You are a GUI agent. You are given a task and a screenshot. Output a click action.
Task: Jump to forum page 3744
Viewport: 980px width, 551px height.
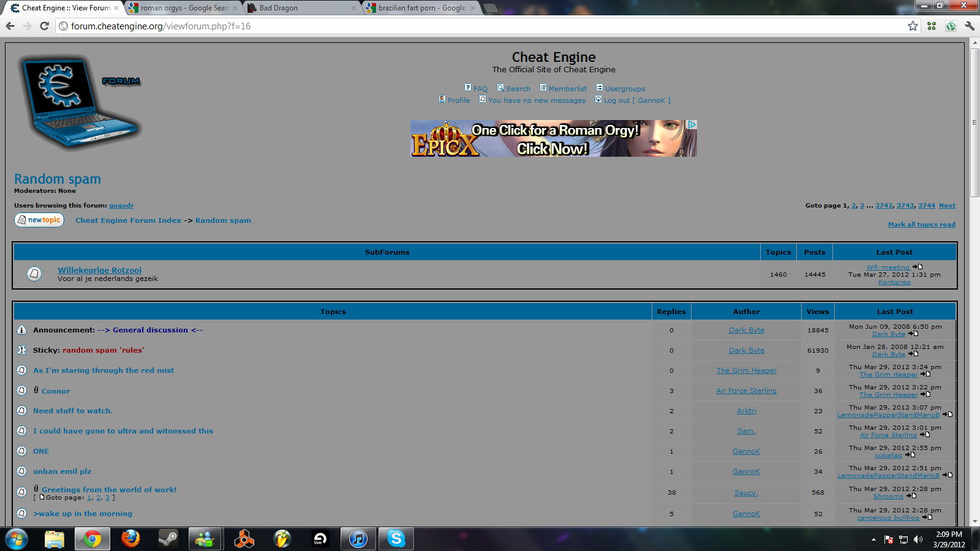(x=927, y=206)
